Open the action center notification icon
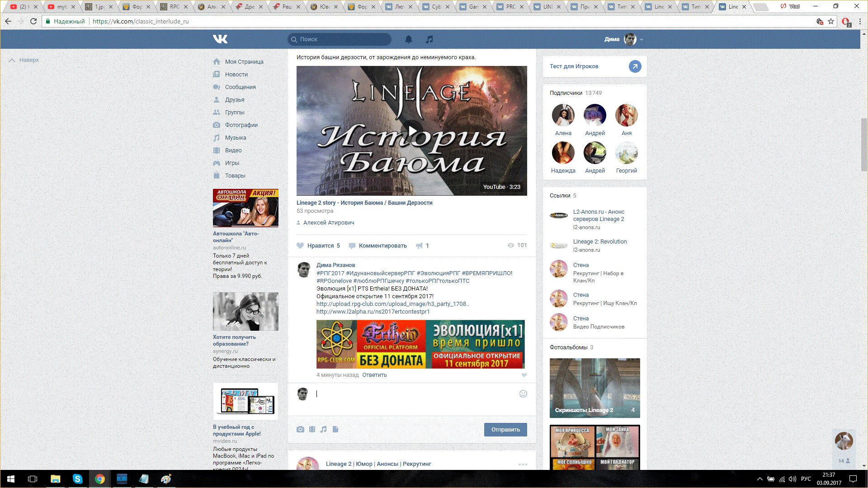The height and width of the screenshot is (488, 868). click(x=853, y=479)
